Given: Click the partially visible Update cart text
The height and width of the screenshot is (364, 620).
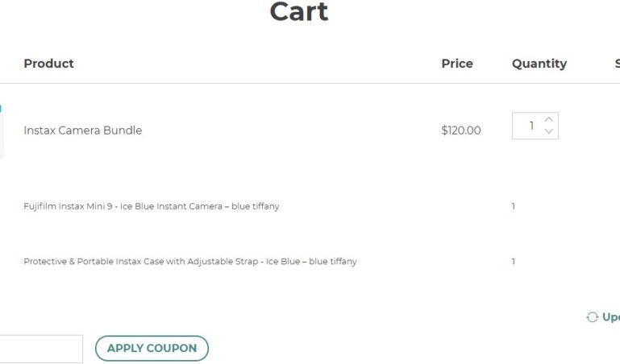Looking at the screenshot, I should click(x=611, y=317).
